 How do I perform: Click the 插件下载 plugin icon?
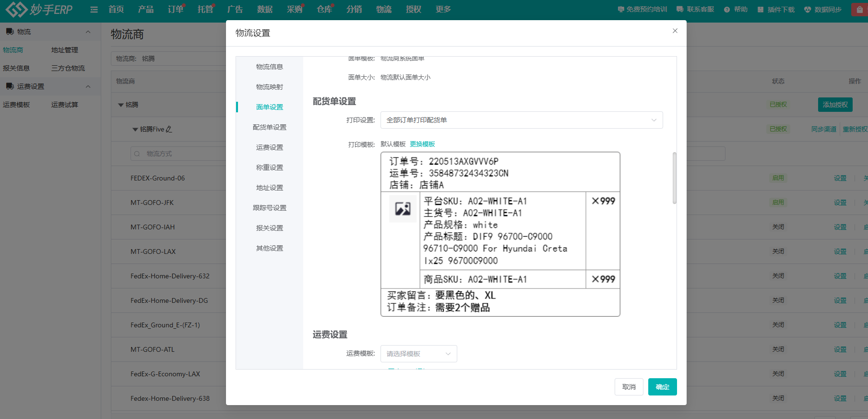pos(761,10)
